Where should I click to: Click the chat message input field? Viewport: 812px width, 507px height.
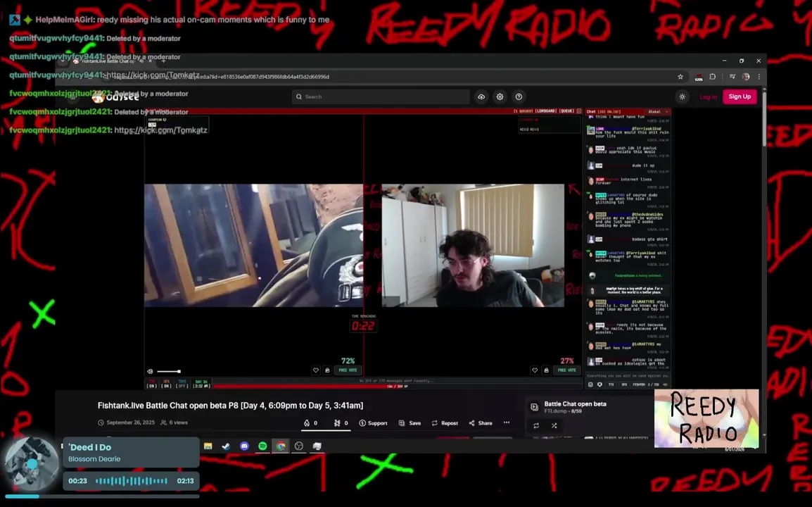click(627, 376)
